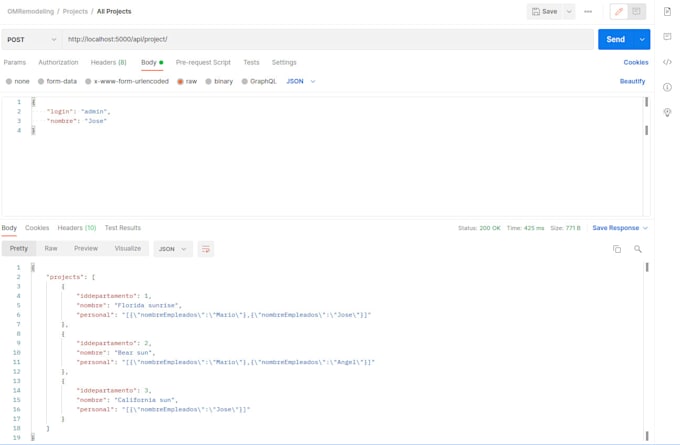Click the request body editor scrollbar
The image size is (680, 445).
click(x=647, y=116)
